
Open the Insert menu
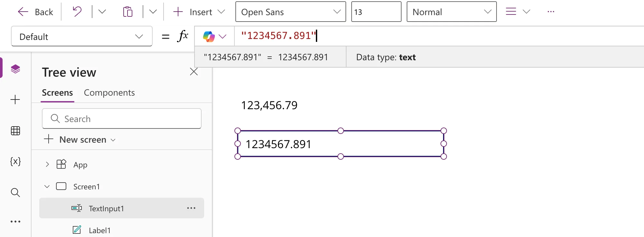(x=199, y=12)
